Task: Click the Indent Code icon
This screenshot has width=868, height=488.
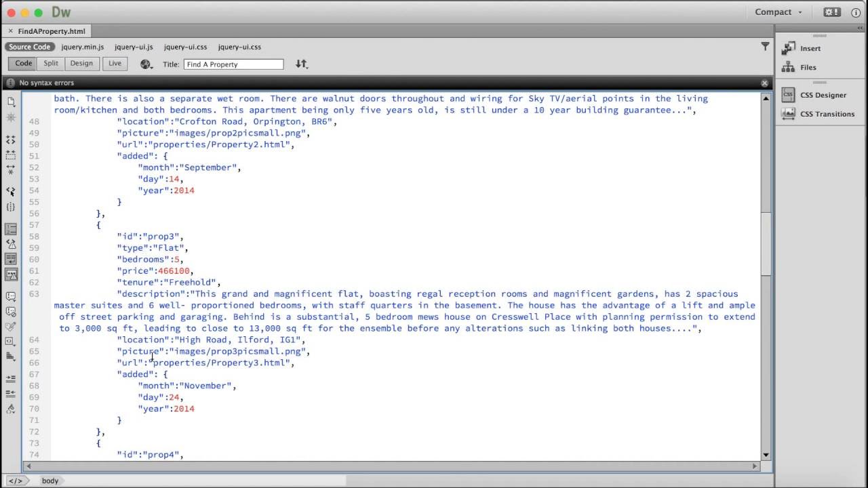Action: point(11,379)
